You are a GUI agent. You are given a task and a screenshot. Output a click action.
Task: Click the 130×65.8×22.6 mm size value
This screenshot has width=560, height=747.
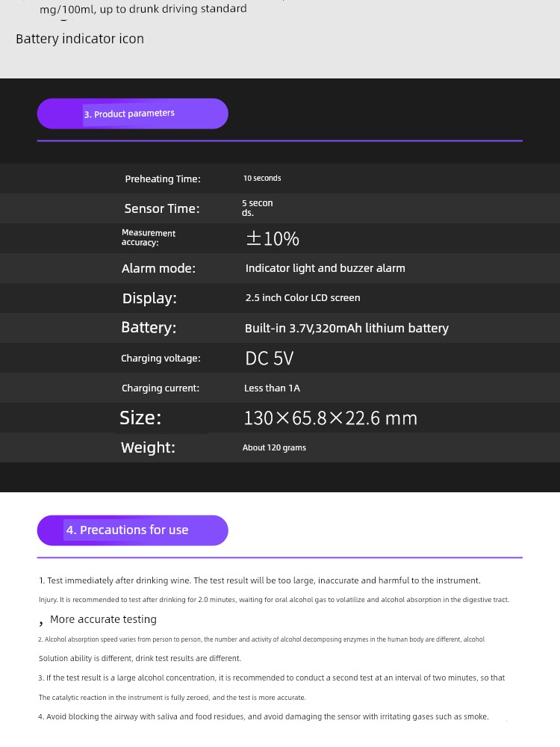331,418
